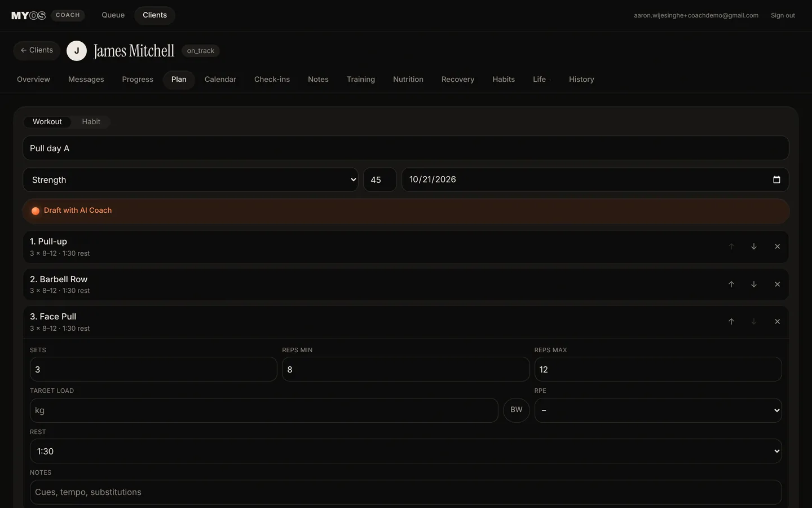
Task: Click the date field 10/21/2026
Action: 595,179
